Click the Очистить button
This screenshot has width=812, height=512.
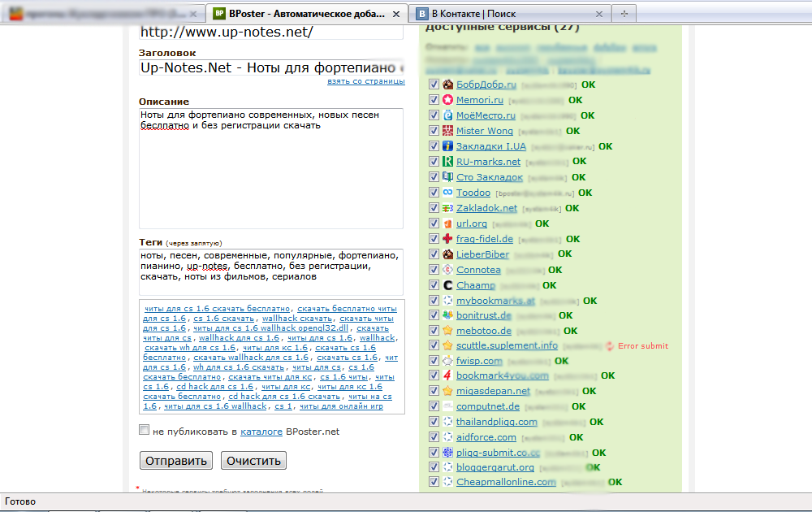click(x=253, y=461)
